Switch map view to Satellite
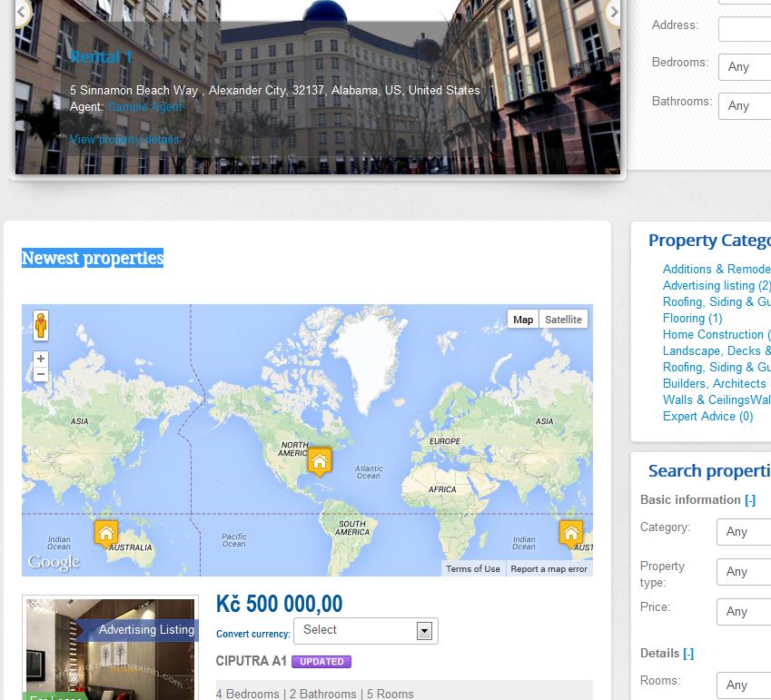Viewport: 771px width, 700px height. pyautogui.click(x=563, y=320)
